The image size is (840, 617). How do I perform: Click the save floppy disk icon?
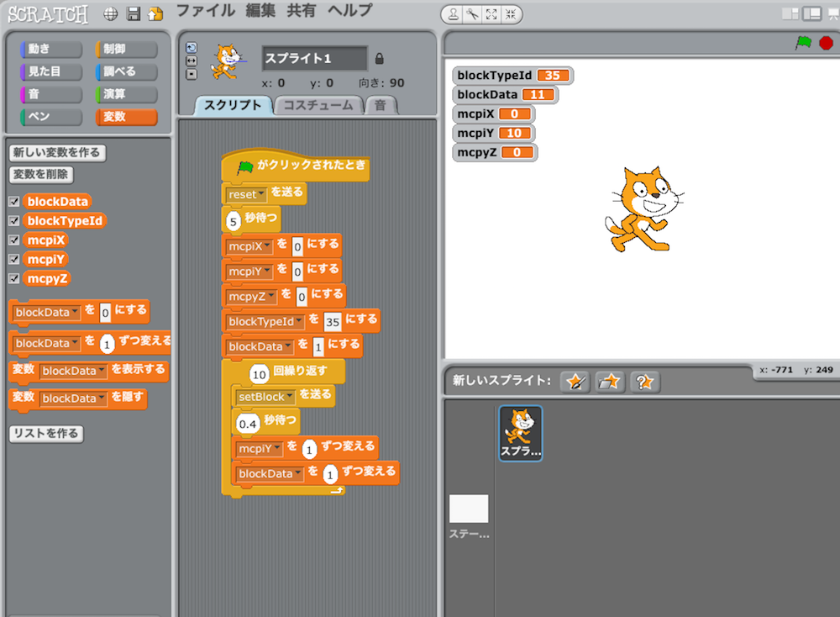pos(134,14)
